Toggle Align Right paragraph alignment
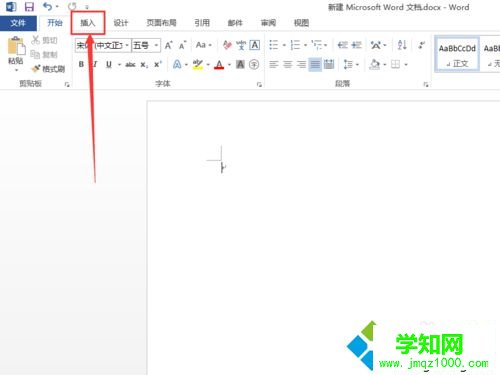The image size is (500, 375). pyautogui.click(x=301, y=64)
